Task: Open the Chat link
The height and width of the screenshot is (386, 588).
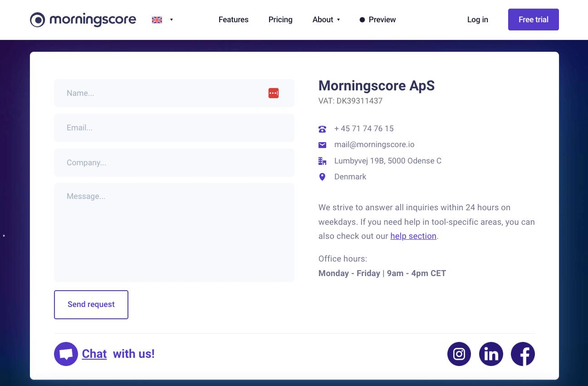Action: coord(94,354)
